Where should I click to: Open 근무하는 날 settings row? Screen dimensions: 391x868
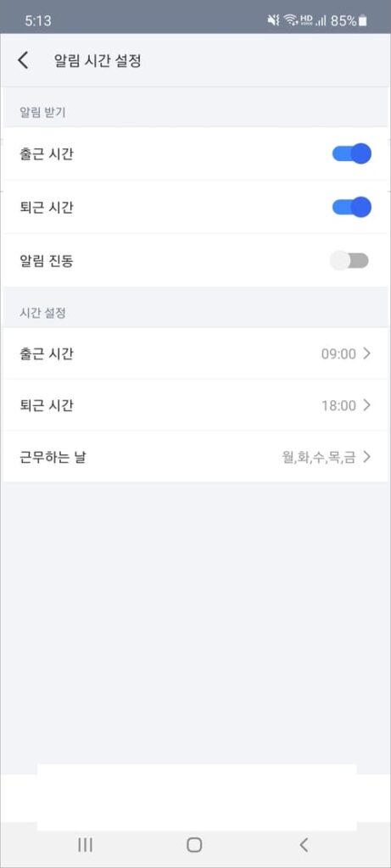195,457
